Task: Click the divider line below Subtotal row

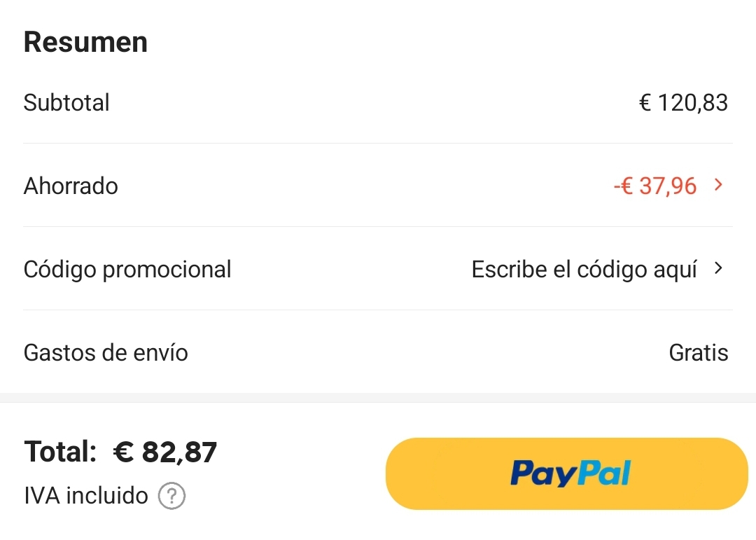Action: 378,144
